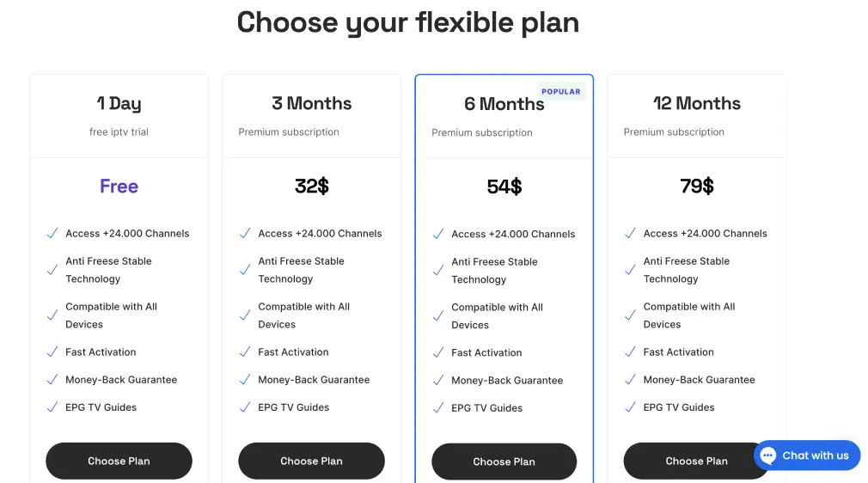Viewport: 868px width, 483px height.
Task: Choose the 3 Months plan button
Action: pos(312,461)
